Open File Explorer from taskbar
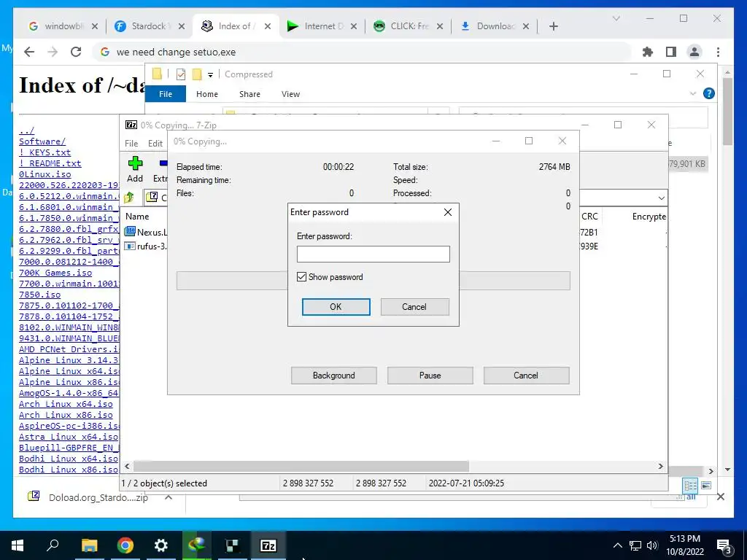The image size is (747, 560). click(89, 545)
